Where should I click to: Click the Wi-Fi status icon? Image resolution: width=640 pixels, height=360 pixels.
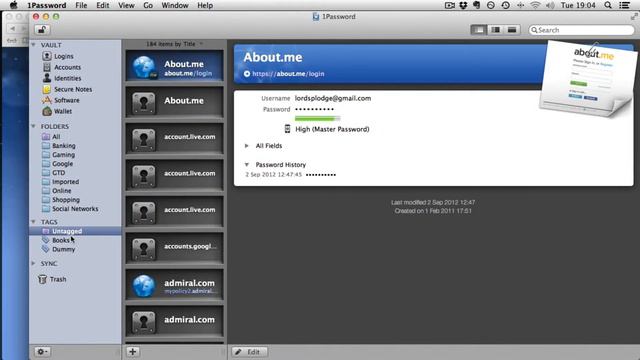[x=535, y=5]
